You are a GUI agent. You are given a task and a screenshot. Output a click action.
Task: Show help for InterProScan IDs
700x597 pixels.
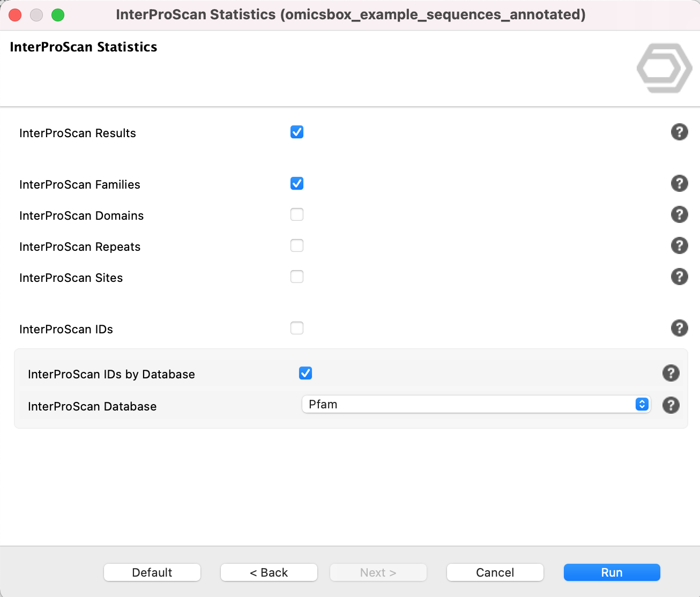(x=679, y=328)
